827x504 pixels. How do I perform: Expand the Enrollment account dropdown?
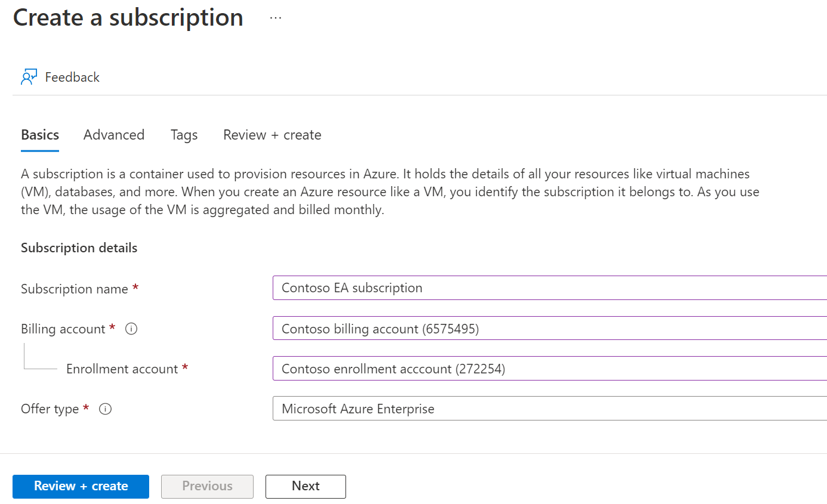(549, 369)
